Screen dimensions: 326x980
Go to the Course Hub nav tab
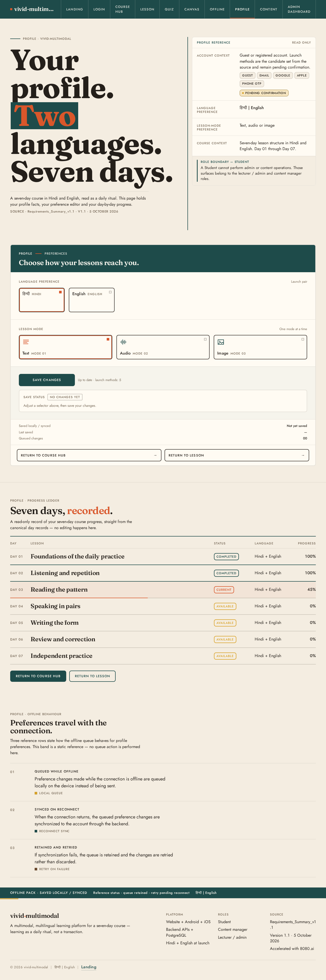point(122,9)
